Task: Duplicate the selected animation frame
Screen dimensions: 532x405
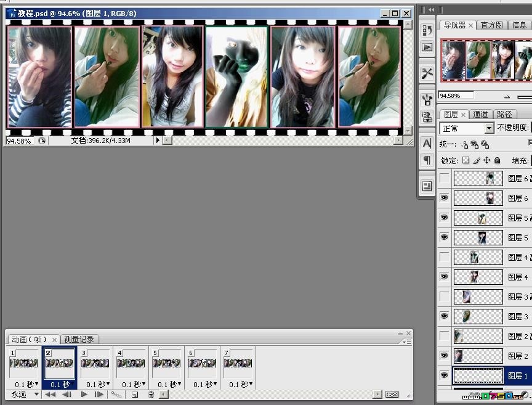Action: coord(135,395)
